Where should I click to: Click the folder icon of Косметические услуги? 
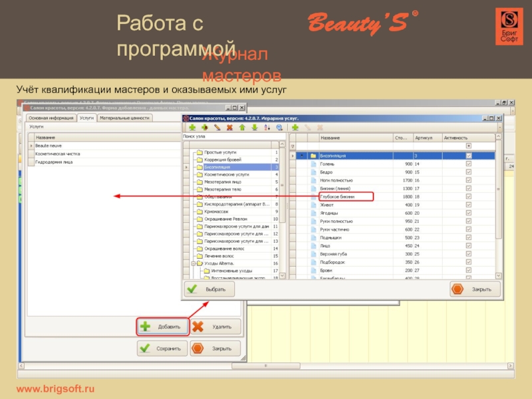(199, 174)
